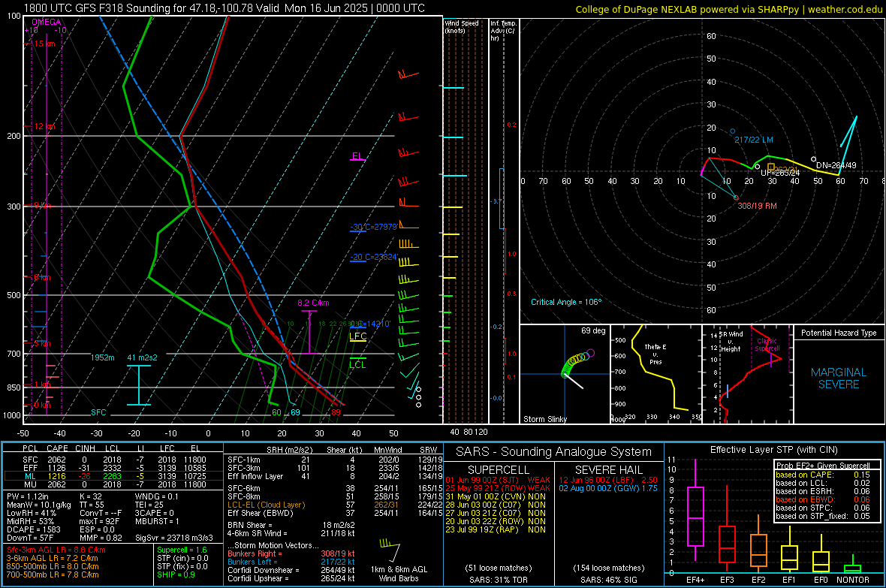Click the red "Bunkers Right =" label

255,553
